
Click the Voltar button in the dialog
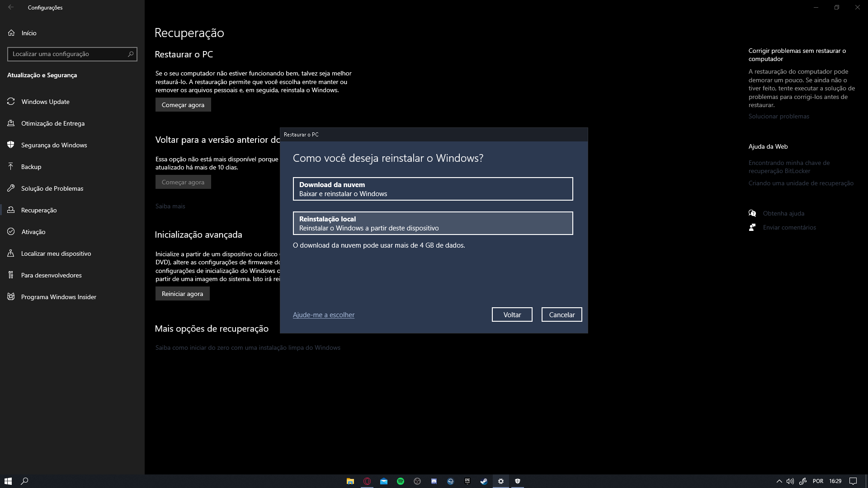click(x=512, y=314)
